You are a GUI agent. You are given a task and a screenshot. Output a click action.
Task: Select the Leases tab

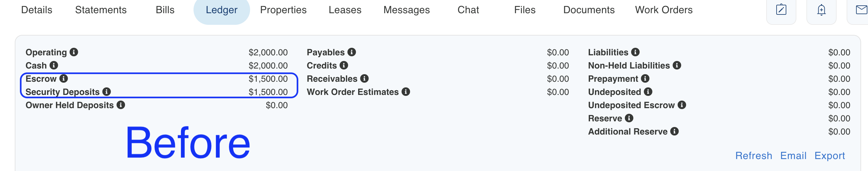[x=345, y=10]
